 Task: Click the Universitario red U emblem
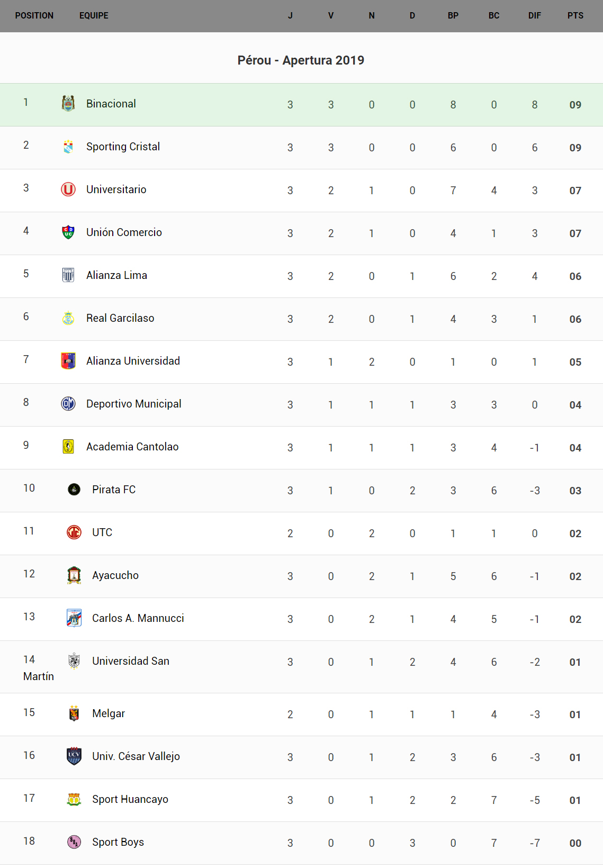coord(68,189)
